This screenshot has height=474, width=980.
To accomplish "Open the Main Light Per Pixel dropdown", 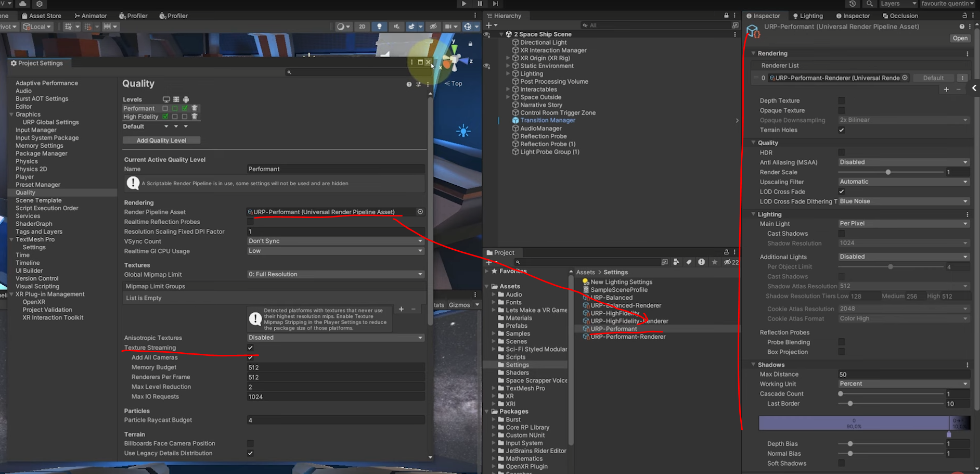I will click(904, 223).
